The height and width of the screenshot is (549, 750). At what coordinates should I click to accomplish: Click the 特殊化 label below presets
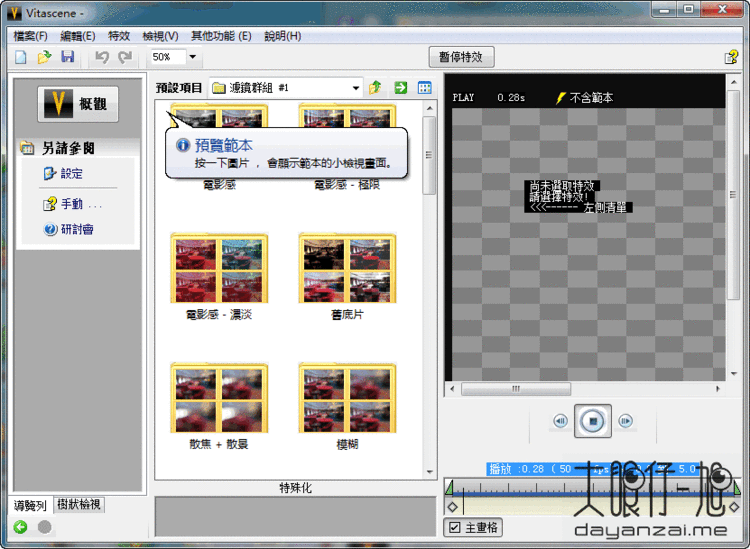pyautogui.click(x=296, y=488)
